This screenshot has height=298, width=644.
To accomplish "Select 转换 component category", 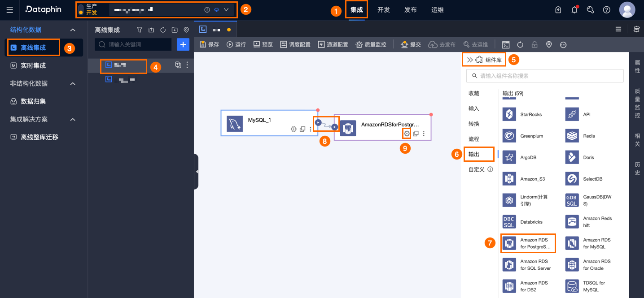I will coord(474,124).
